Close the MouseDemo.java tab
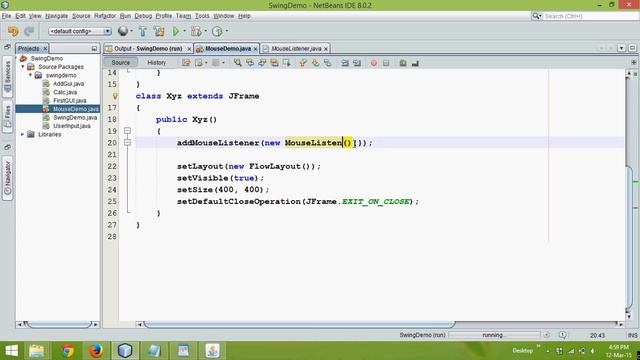The image size is (640, 360). pyautogui.click(x=256, y=49)
